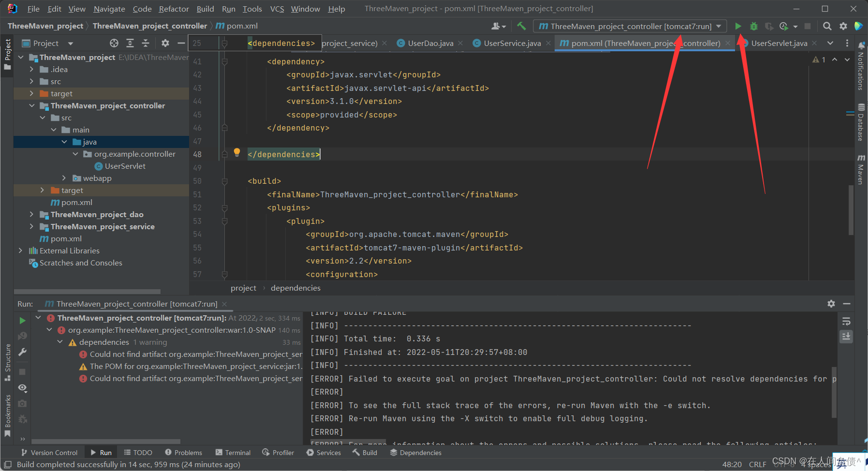This screenshot has height=471, width=868.
Task: Show hidden editor tabs chevron
Action: [x=830, y=43]
